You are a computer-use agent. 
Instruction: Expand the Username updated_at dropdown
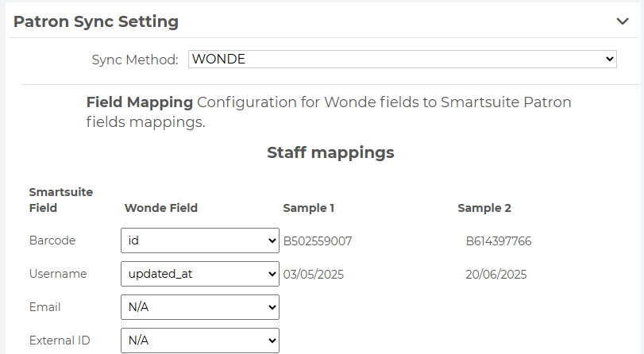tap(199, 274)
